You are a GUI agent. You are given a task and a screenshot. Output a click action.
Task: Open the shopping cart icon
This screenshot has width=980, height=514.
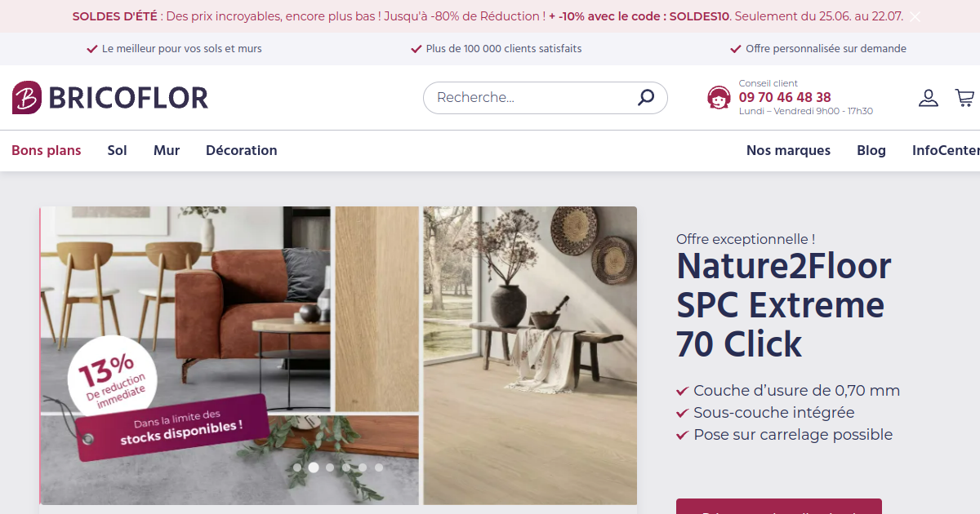[964, 98]
